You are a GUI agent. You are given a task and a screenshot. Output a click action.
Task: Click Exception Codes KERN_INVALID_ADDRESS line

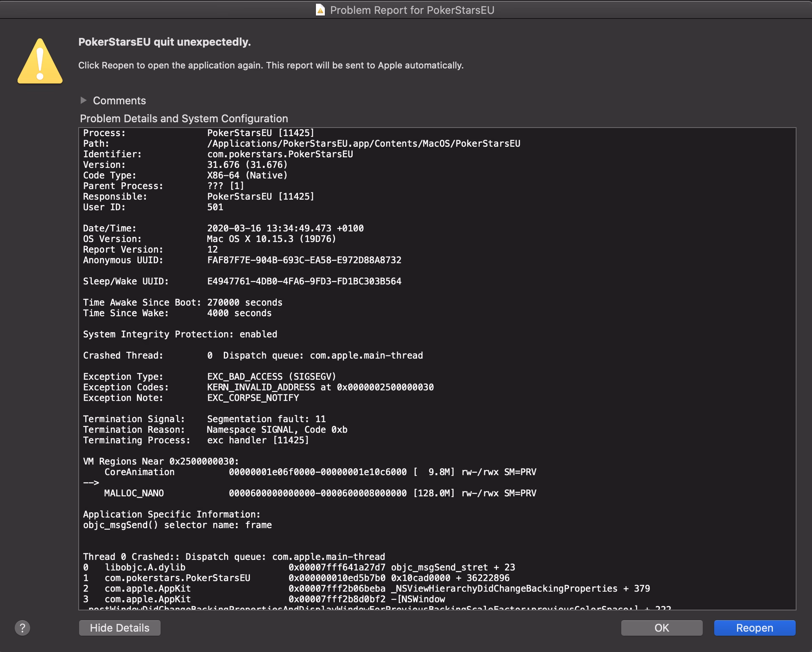tap(258, 387)
